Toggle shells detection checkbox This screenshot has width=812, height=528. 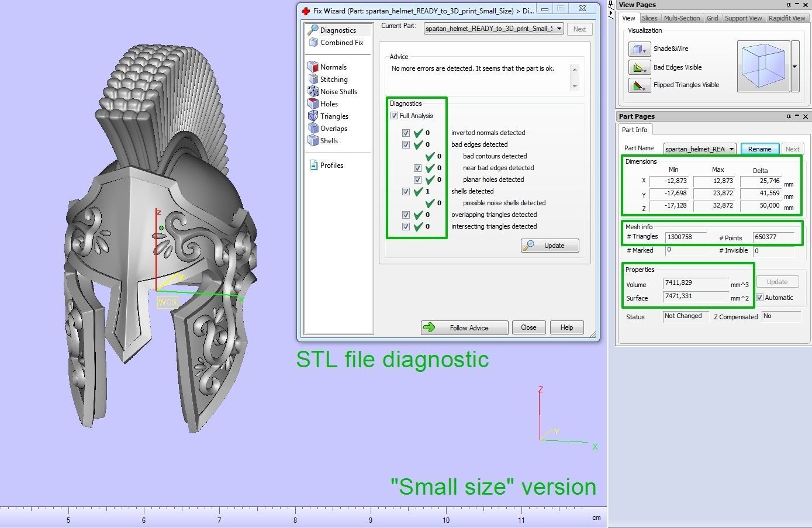(406, 191)
